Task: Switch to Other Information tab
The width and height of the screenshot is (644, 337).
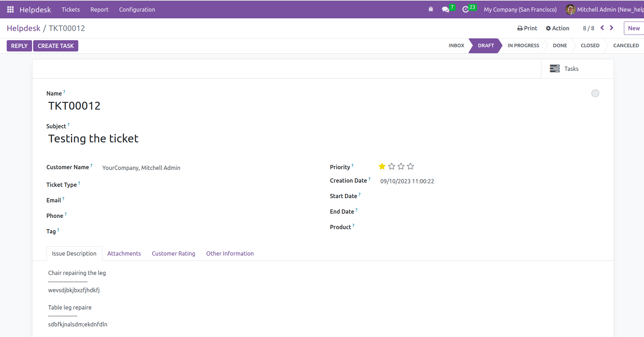Action: click(x=230, y=253)
